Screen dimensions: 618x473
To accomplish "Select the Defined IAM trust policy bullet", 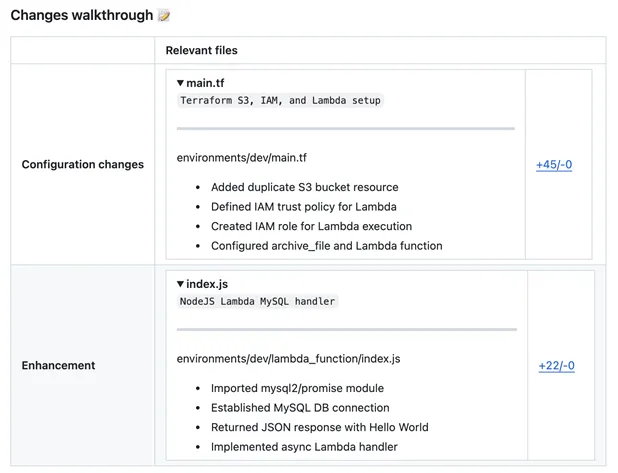I will [x=303, y=207].
